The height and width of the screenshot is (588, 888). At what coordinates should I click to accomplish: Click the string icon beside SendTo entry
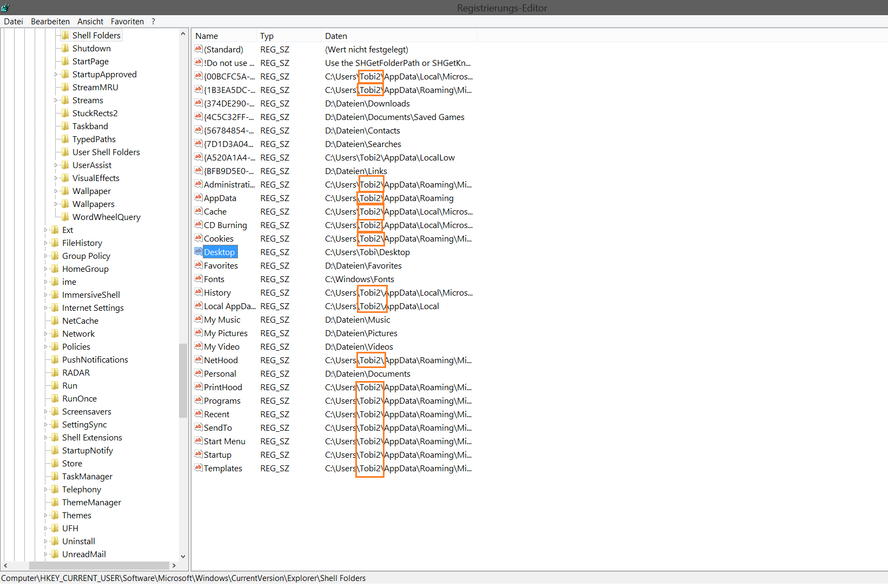coord(198,427)
